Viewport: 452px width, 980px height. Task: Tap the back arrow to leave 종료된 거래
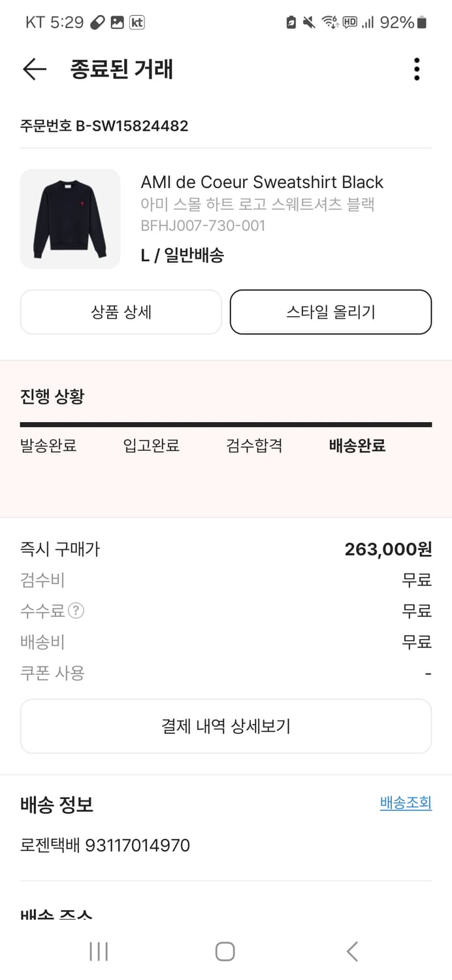click(x=33, y=69)
